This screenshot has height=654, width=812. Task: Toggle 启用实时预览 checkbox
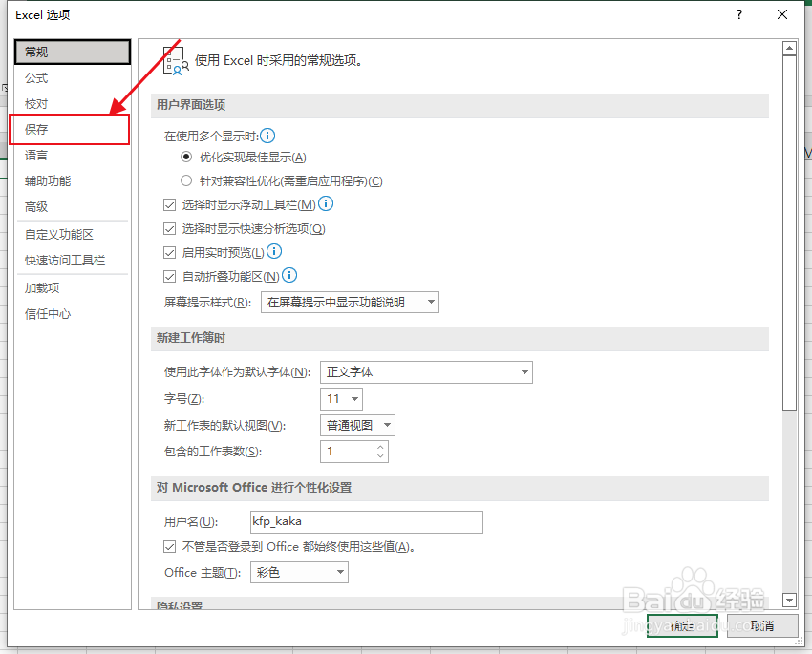pyautogui.click(x=169, y=252)
